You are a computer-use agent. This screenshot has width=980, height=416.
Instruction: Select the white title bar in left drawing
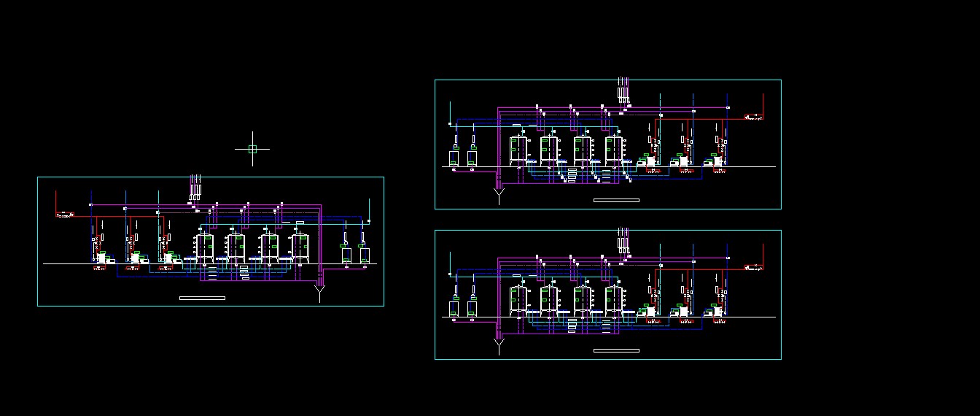coord(202,298)
